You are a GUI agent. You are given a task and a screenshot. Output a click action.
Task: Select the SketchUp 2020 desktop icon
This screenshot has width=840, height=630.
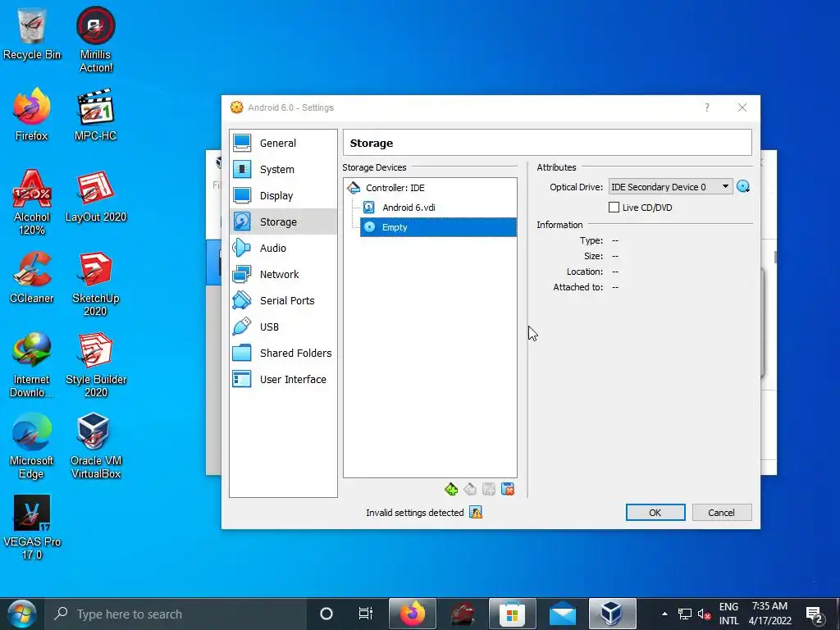pyautogui.click(x=96, y=285)
